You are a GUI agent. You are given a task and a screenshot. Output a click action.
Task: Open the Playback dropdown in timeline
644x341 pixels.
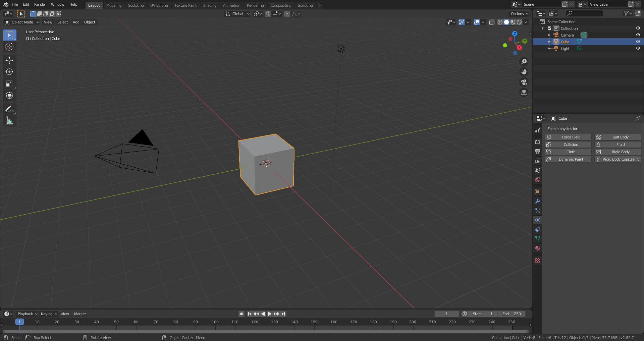[27, 314]
